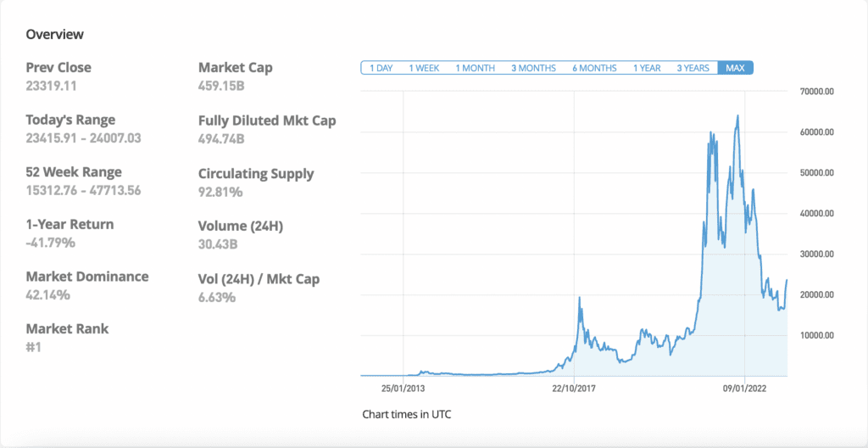Switch chart to 1 WEEK range
The height and width of the screenshot is (448, 868).
click(424, 68)
